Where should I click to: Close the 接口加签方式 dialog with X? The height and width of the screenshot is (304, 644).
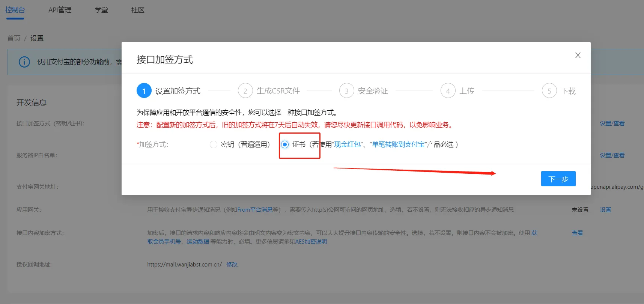pos(578,55)
